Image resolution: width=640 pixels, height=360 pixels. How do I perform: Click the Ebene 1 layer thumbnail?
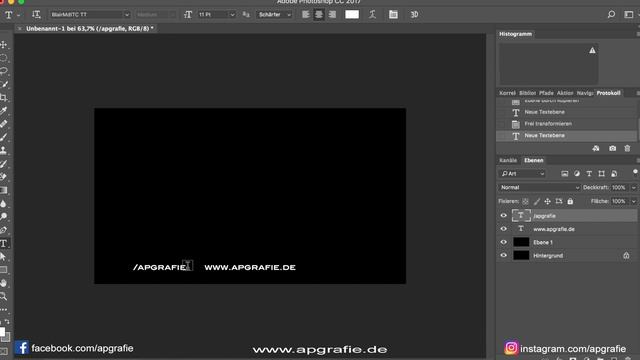point(521,242)
